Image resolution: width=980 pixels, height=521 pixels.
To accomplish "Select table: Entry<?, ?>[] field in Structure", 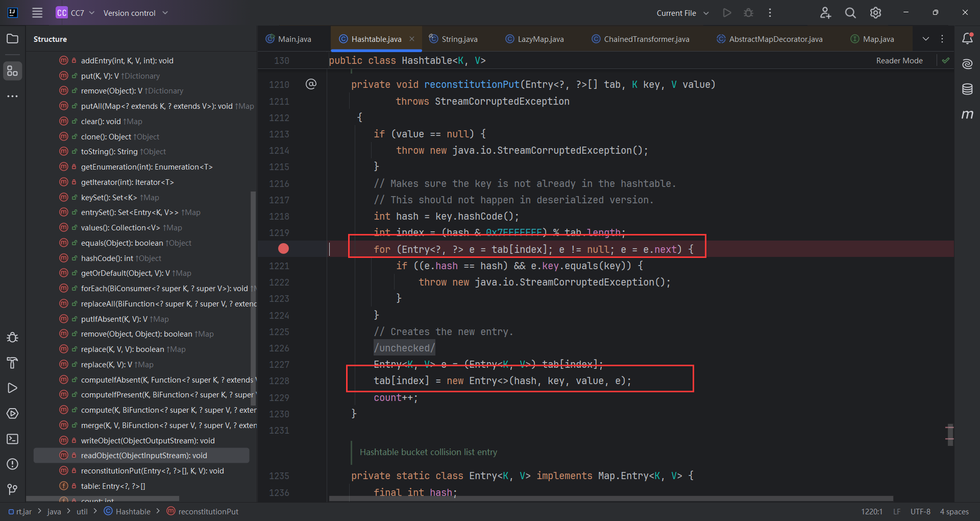I will 141,486.
